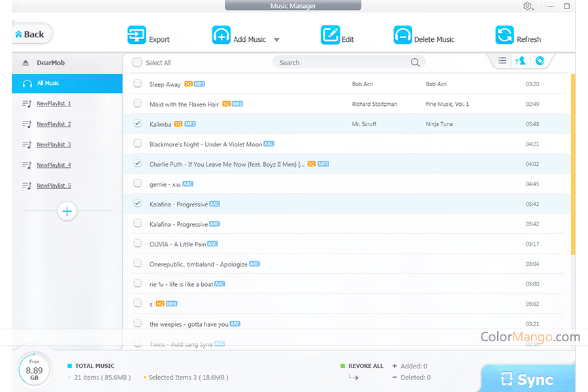Click the Export icon in toolbar
The height and width of the screenshot is (392, 588).
point(137,35)
